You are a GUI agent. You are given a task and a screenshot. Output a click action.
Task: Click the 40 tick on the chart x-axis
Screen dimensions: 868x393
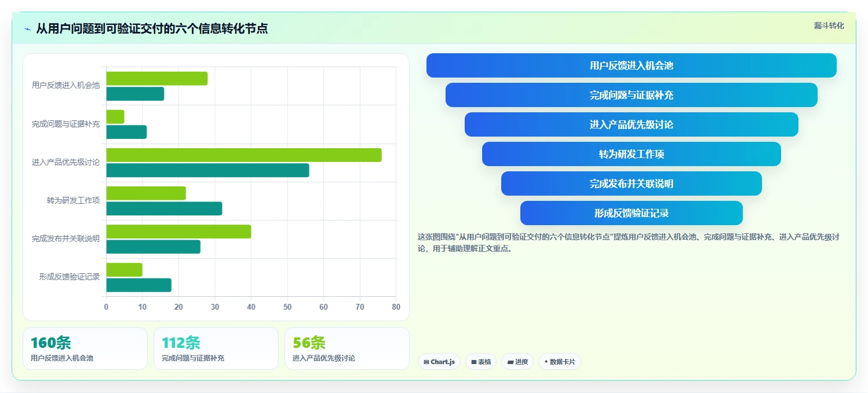tap(251, 307)
